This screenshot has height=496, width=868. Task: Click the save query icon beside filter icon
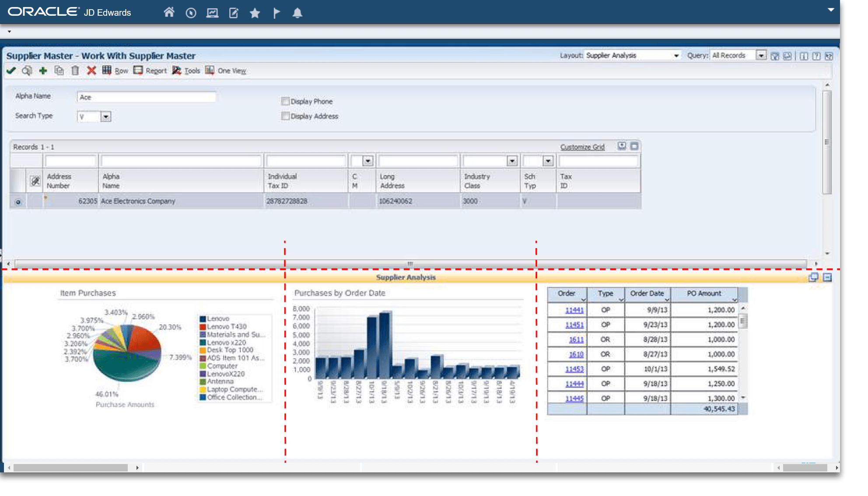pos(787,56)
